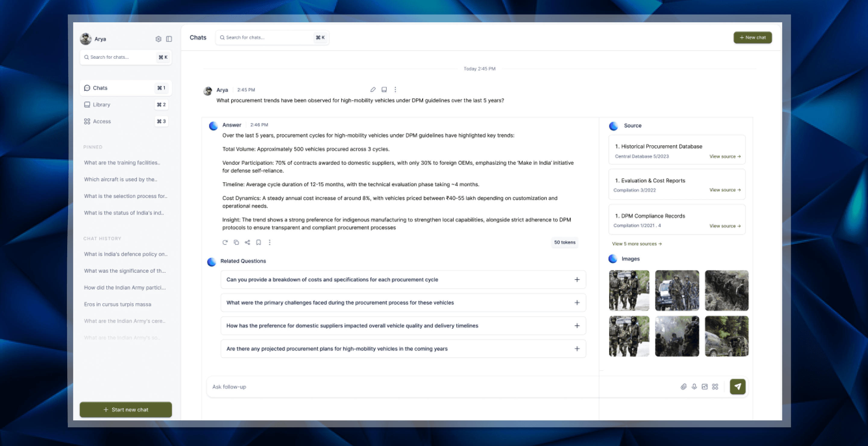The width and height of the screenshot is (868, 446).
Task: Bookmark the answer
Action: pos(259,242)
